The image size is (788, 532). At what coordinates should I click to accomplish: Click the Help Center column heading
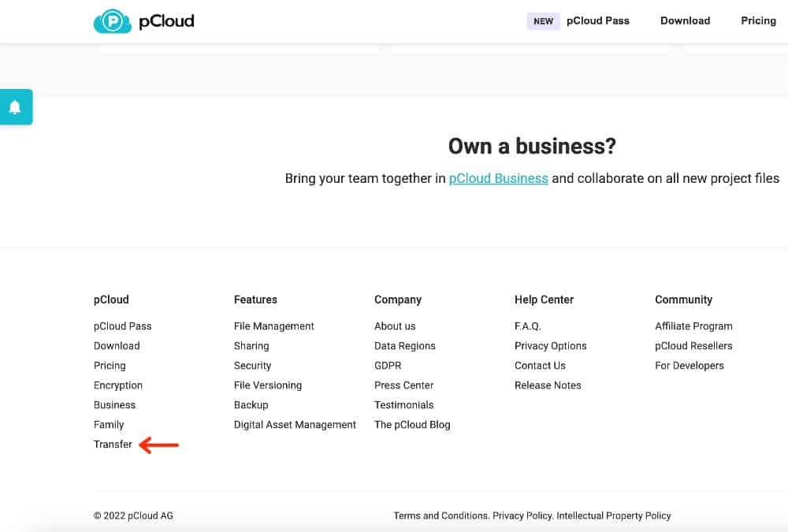(544, 299)
